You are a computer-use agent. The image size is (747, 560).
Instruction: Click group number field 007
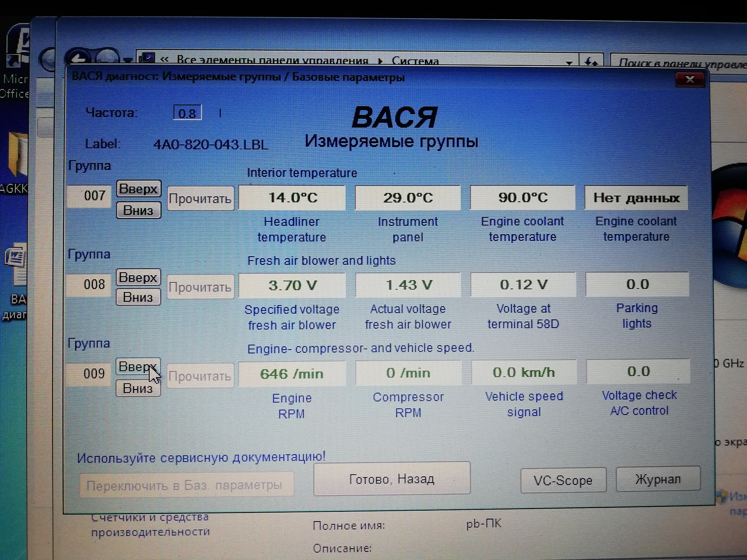90,196
